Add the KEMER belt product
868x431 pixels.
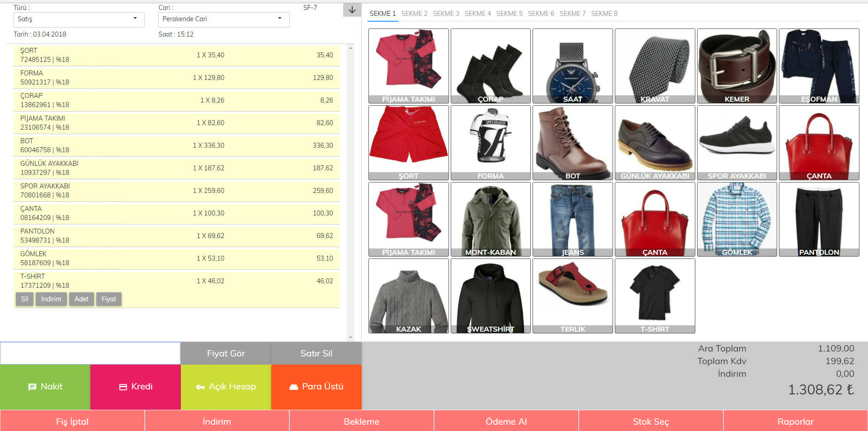pos(736,66)
